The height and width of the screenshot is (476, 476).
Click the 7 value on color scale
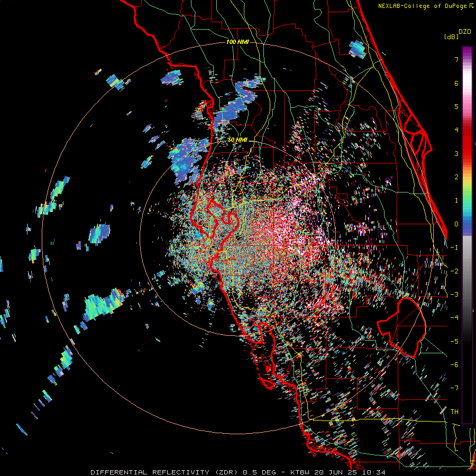tap(456, 59)
